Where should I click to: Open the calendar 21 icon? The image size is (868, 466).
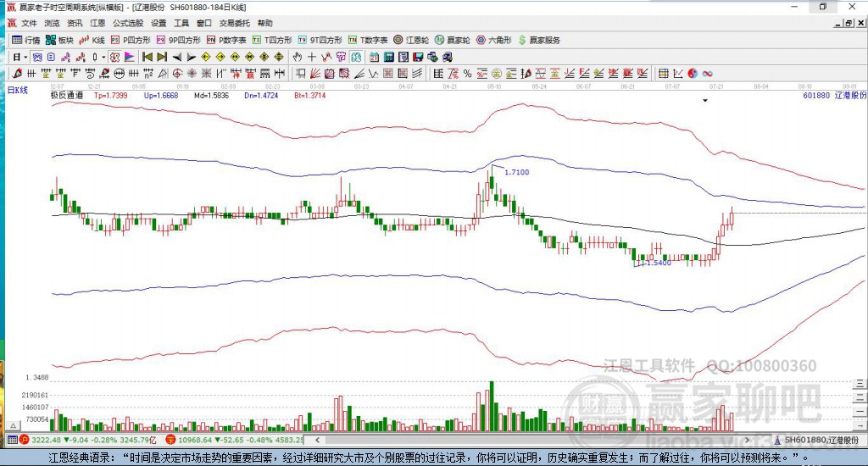[374, 57]
